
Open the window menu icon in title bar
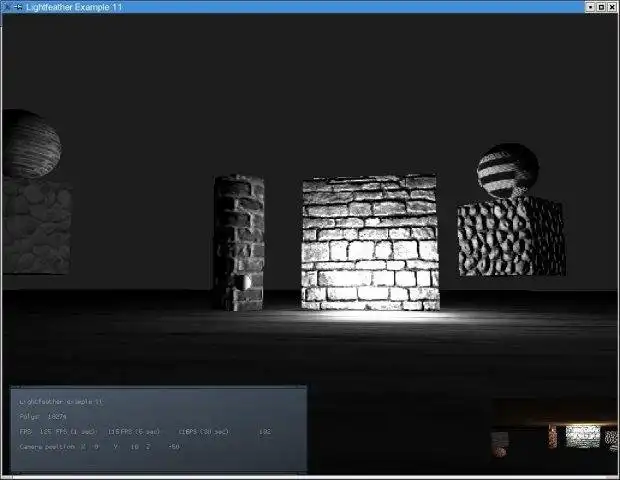point(7,6)
